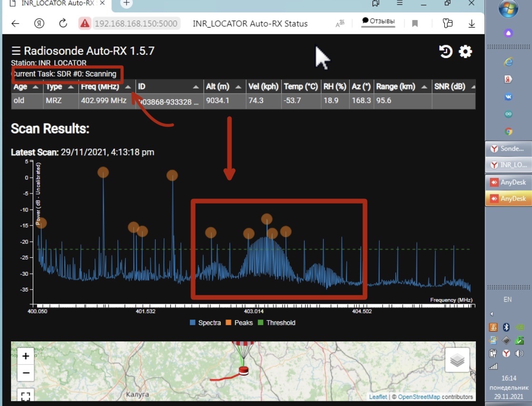532x406 pixels.
Task: Click the address bar 192.168.168.150:5000
Action: coord(136,23)
